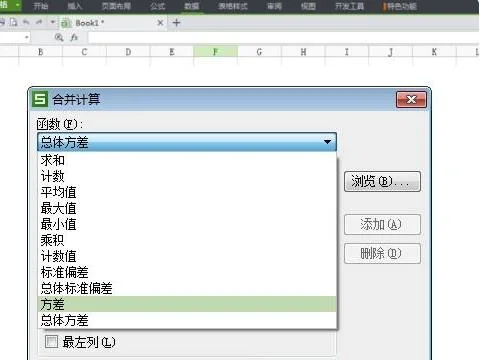
Task: Select column H header
Action: click(303, 52)
